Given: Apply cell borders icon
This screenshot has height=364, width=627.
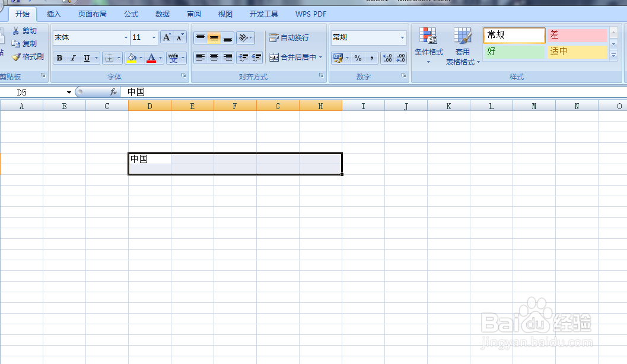Looking at the screenshot, I should click(109, 58).
